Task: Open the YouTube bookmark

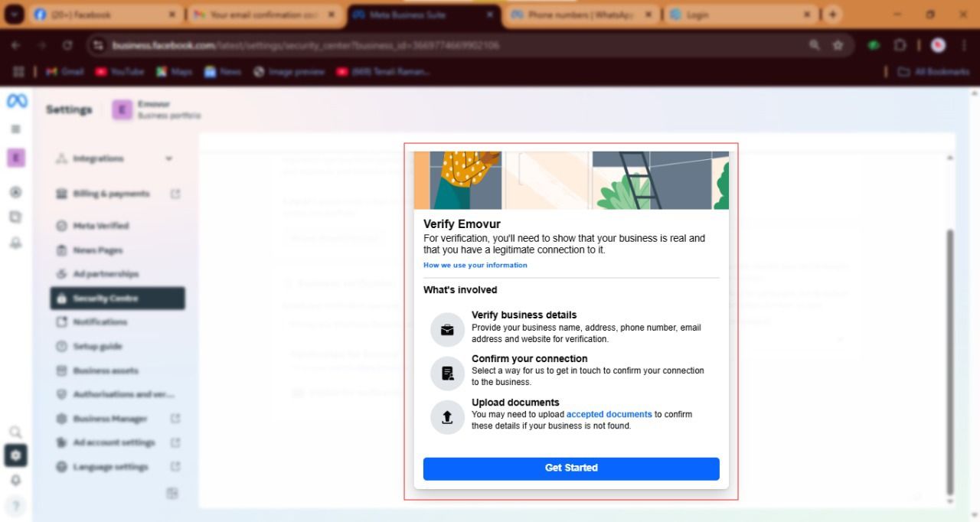Action: coord(119,72)
